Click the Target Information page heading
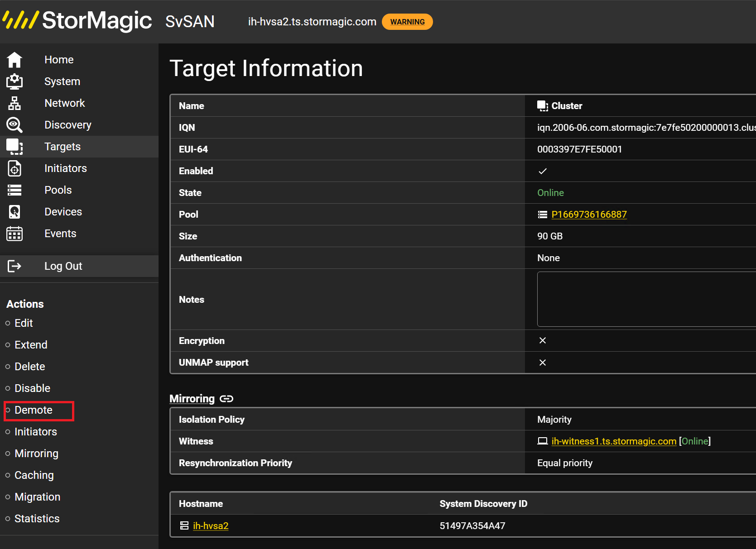 [x=266, y=68]
